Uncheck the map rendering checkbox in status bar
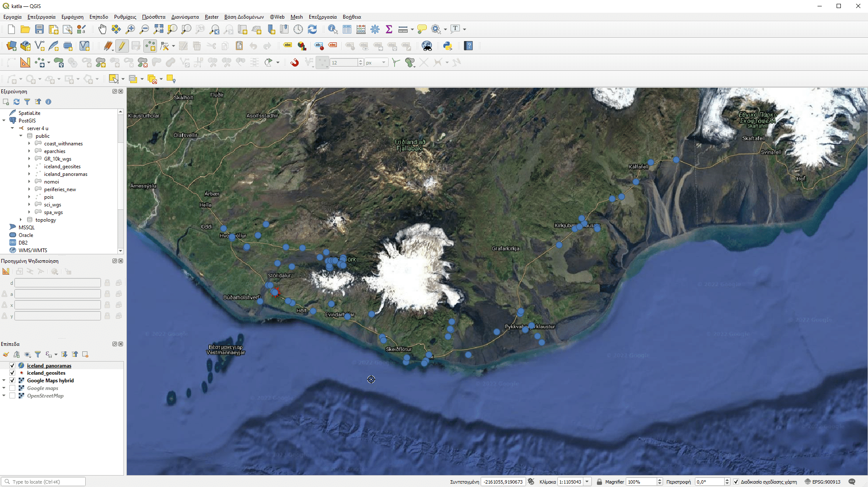Image resolution: width=868 pixels, height=487 pixels. click(x=736, y=481)
